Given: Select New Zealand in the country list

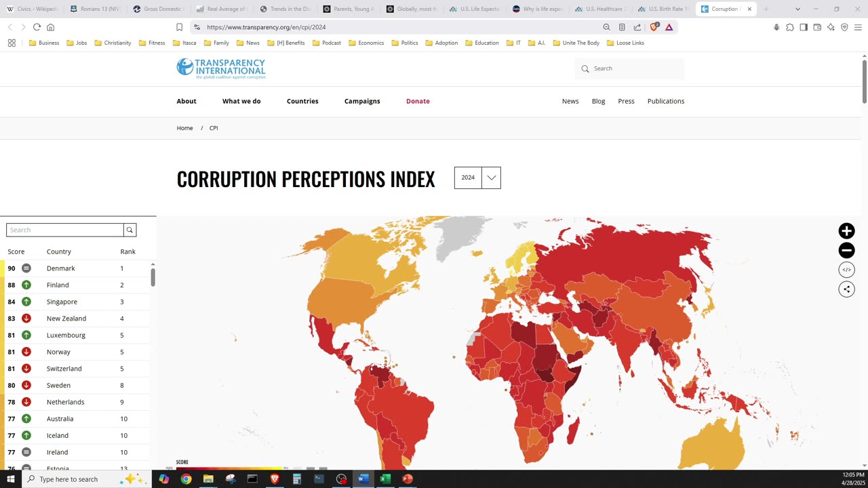Looking at the screenshot, I should [x=75, y=319].
